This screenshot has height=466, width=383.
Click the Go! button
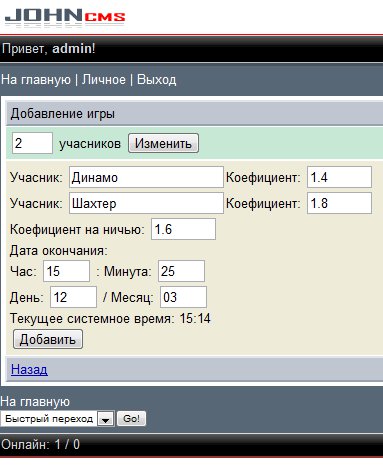(131, 419)
